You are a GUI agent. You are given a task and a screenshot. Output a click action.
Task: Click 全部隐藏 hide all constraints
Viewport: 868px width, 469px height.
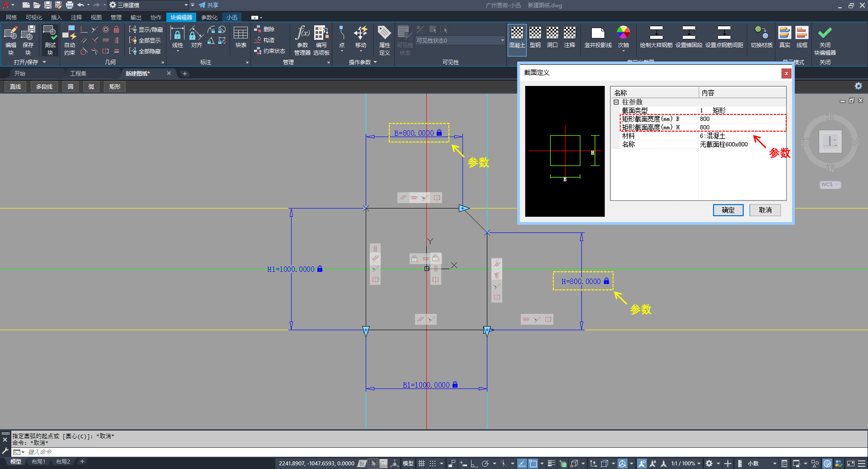pyautogui.click(x=145, y=51)
